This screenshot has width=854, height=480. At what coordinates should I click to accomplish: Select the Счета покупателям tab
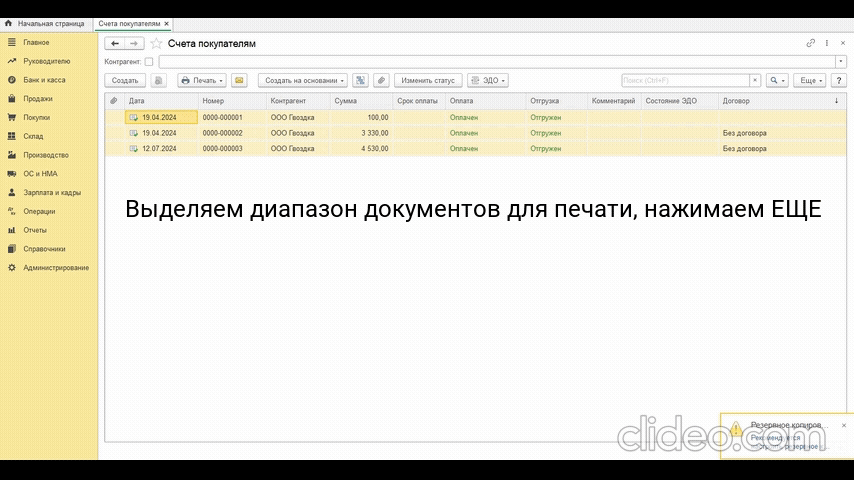coord(129,23)
